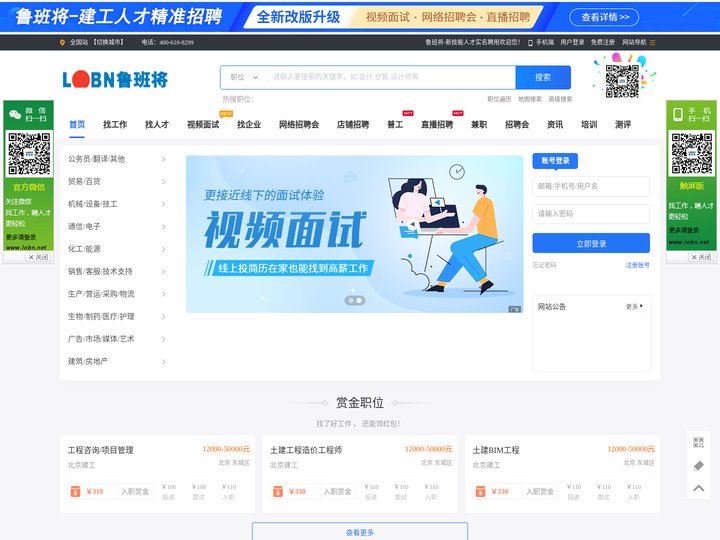The width and height of the screenshot is (720, 540).
Task: Close the left WeChat floating panel
Action: [39, 257]
